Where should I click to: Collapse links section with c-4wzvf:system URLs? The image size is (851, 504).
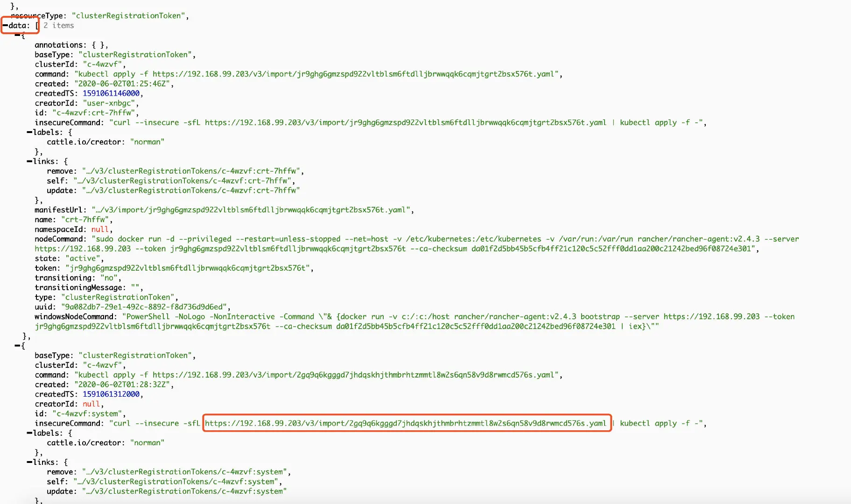click(x=29, y=462)
